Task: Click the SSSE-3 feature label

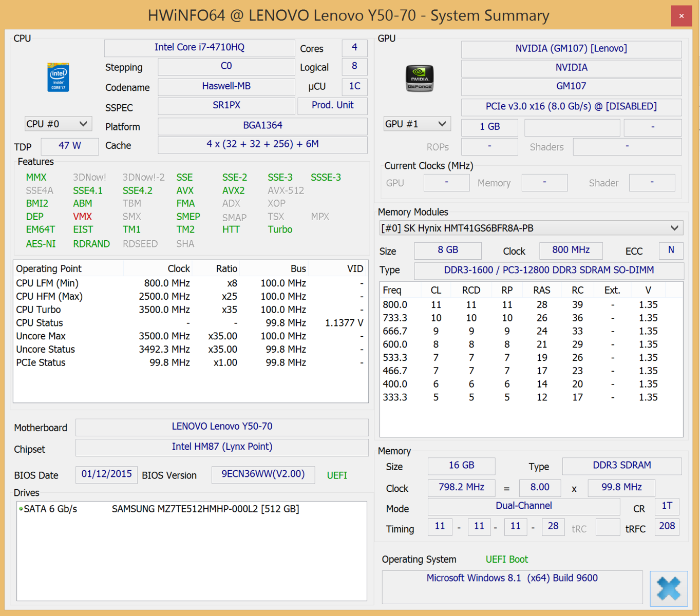Action: click(326, 177)
